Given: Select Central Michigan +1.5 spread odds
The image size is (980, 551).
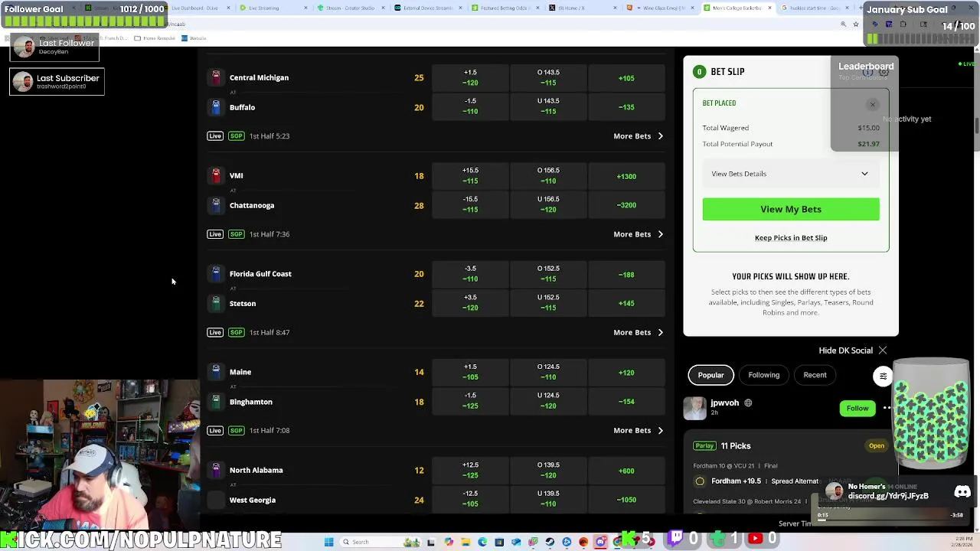Looking at the screenshot, I should click(470, 77).
